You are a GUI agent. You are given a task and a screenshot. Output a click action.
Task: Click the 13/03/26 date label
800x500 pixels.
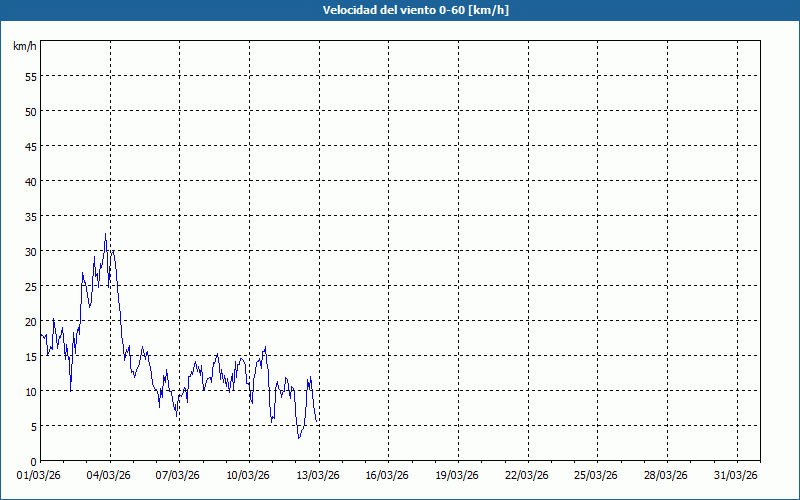pyautogui.click(x=319, y=474)
